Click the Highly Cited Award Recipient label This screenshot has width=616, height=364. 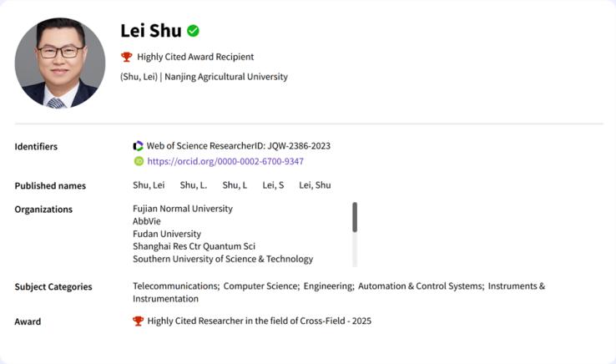pyautogui.click(x=195, y=57)
